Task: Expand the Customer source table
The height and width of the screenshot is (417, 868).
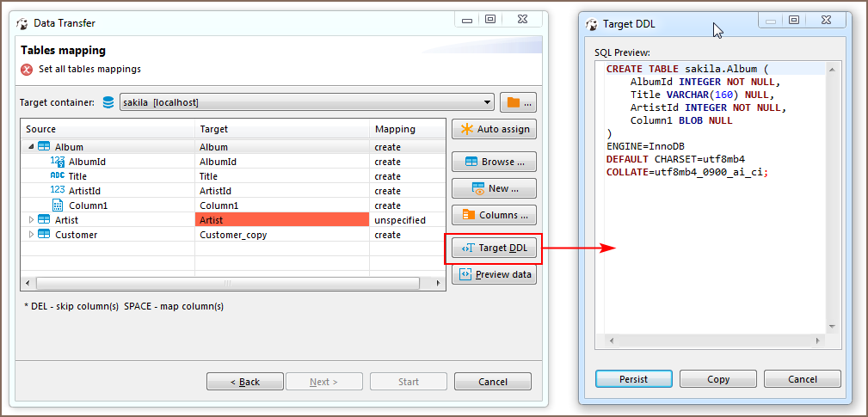Action: pyautogui.click(x=31, y=235)
